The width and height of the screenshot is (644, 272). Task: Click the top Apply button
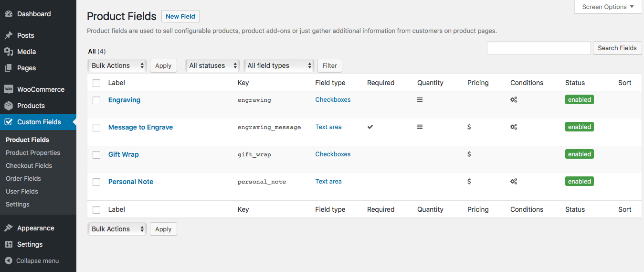click(163, 65)
